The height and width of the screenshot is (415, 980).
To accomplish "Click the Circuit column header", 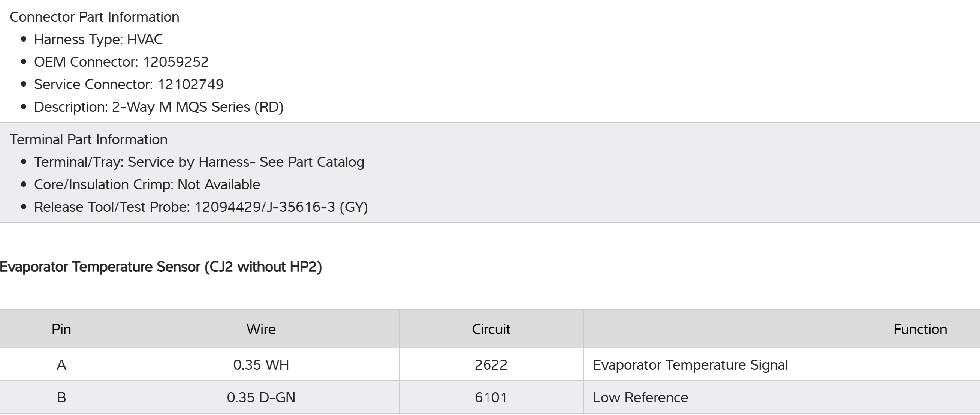I will (x=491, y=329).
